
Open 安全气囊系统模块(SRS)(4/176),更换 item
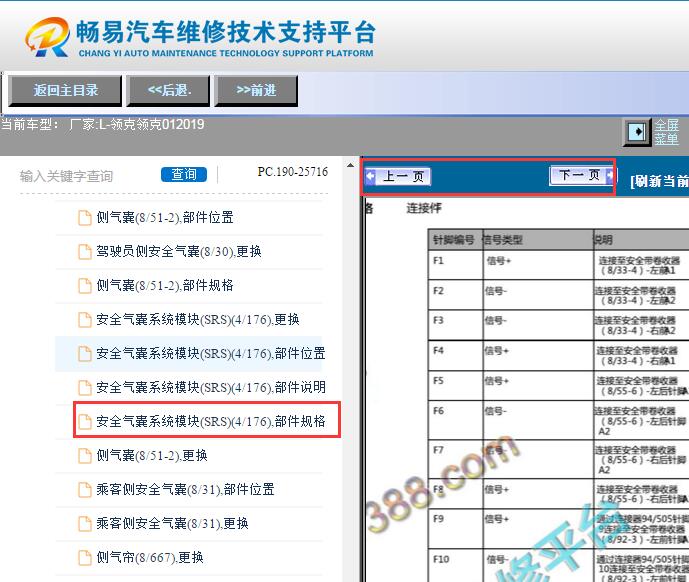[x=198, y=320]
